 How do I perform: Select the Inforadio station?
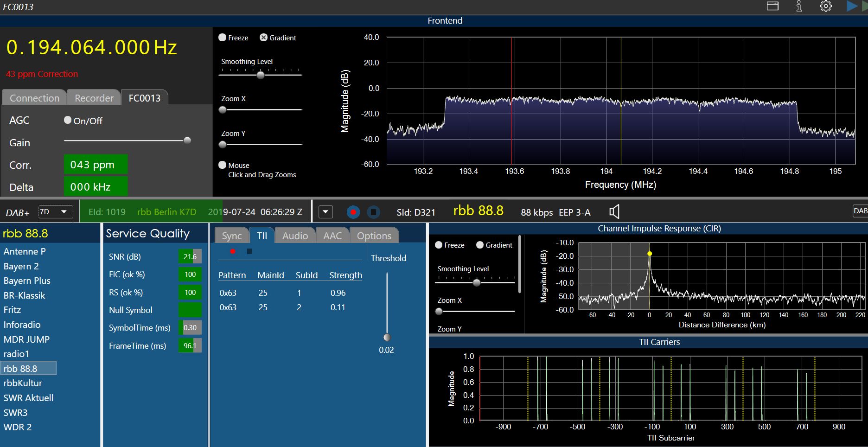pos(22,325)
